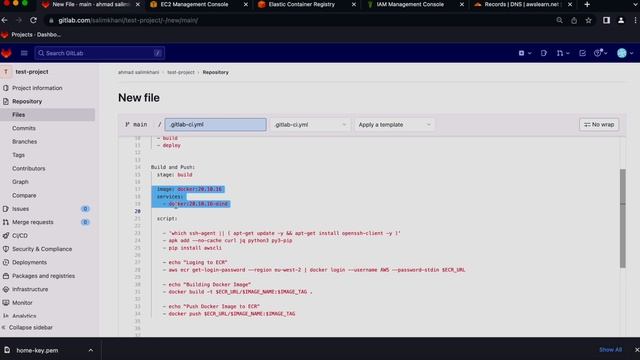Image resolution: width=640 pixels, height=360 pixels.
Task: Click the Repository icon in sidebar
Action: point(6,101)
